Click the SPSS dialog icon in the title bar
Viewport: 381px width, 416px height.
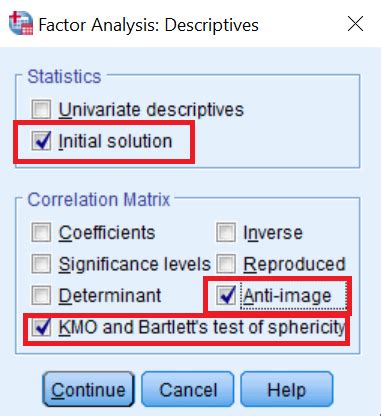click(21, 23)
